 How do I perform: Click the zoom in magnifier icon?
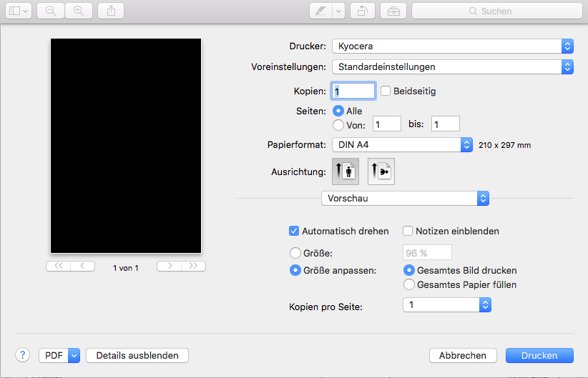click(78, 11)
